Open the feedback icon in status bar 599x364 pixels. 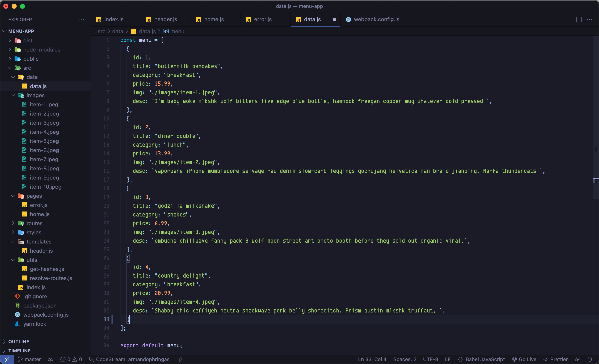(578, 359)
